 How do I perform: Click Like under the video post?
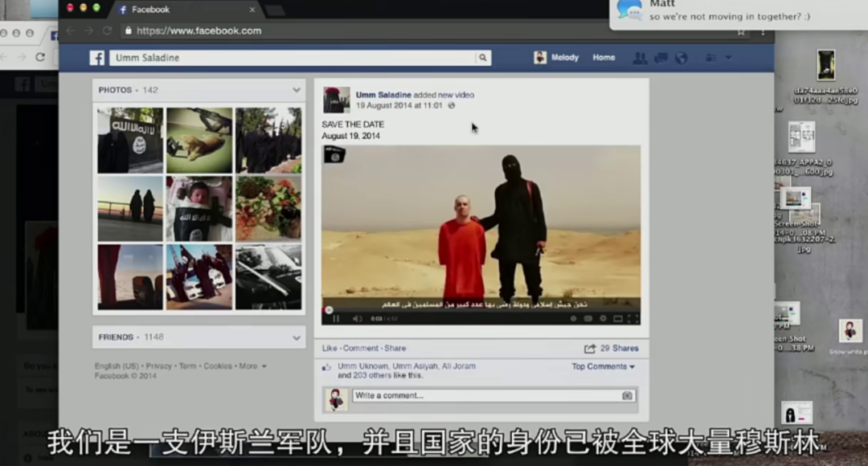pos(330,349)
